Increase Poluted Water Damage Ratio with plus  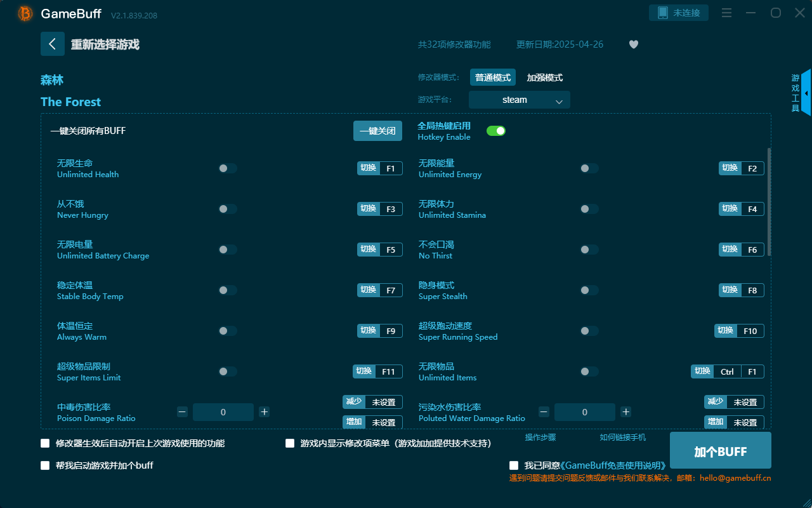pos(625,412)
